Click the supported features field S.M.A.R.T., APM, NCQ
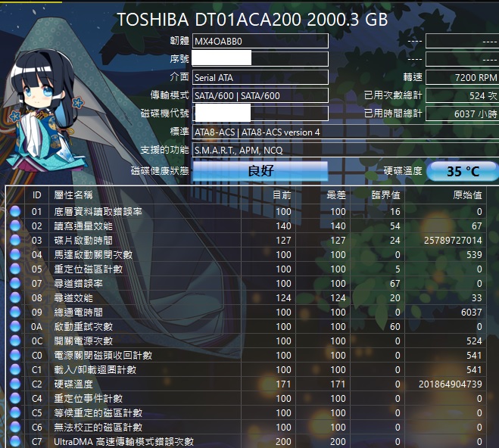 tap(345, 150)
